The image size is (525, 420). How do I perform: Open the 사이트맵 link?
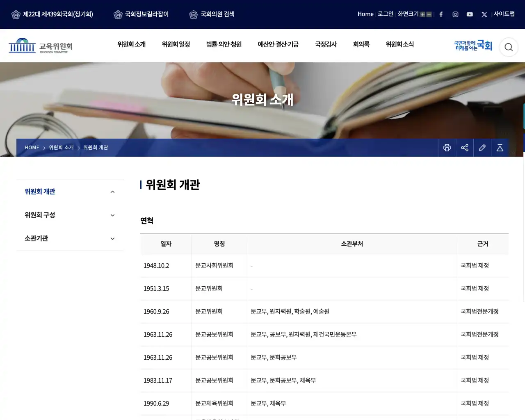pos(504,14)
